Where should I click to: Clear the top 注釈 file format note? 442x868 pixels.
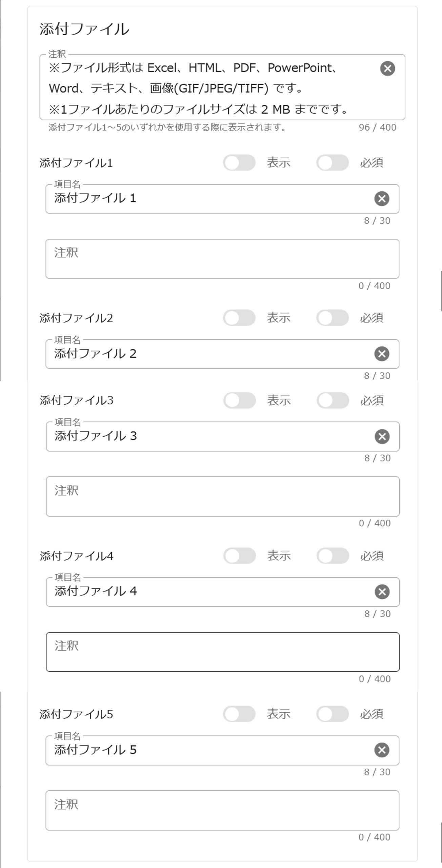[387, 68]
